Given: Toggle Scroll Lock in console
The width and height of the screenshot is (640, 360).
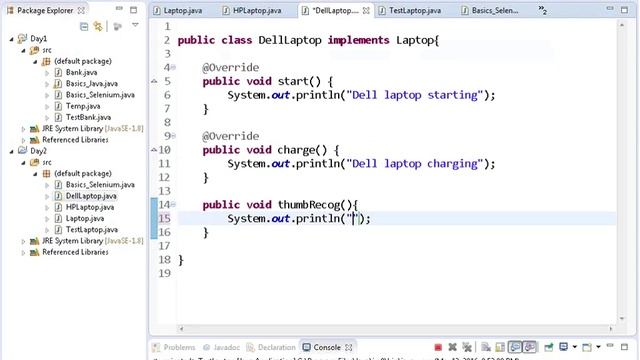Looking at the screenshot, I should 500,347.
